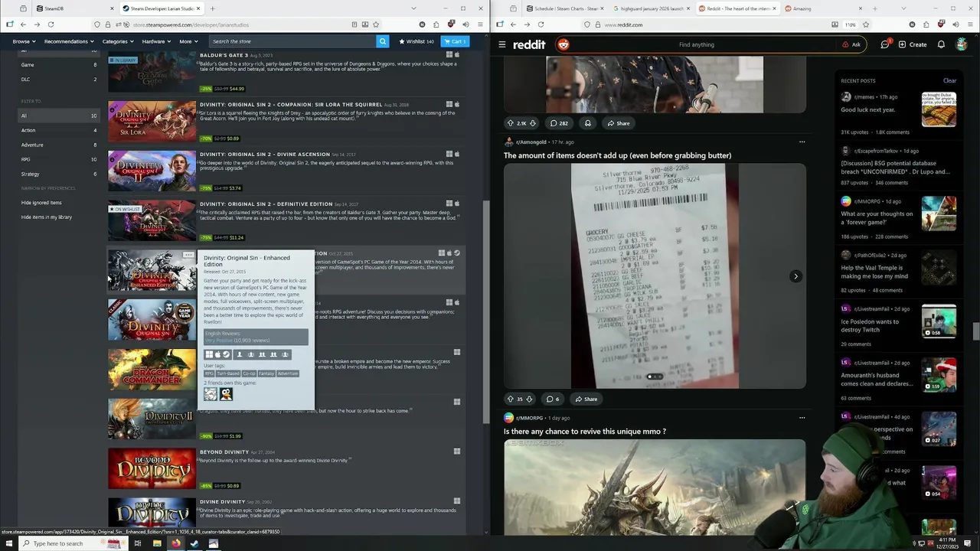The width and height of the screenshot is (980, 551).
Task: Switch to highguard january 2026 launch tab
Action: coord(651,8)
